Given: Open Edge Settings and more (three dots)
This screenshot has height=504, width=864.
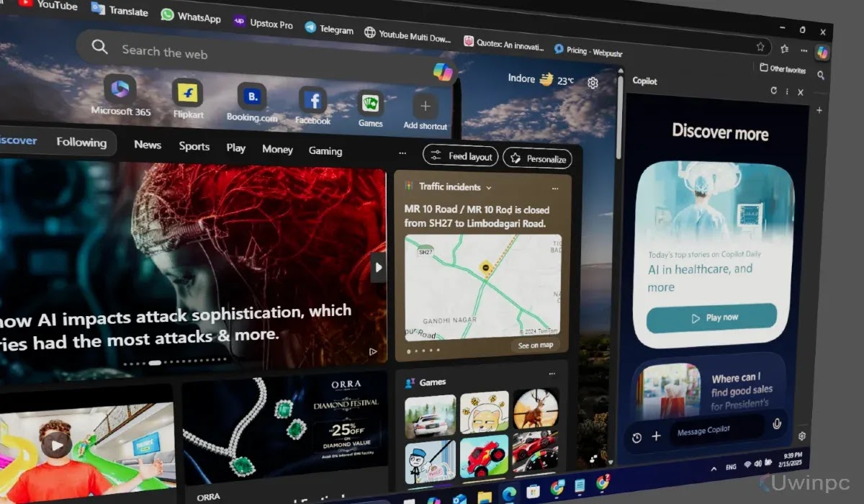Looking at the screenshot, I should click(804, 50).
